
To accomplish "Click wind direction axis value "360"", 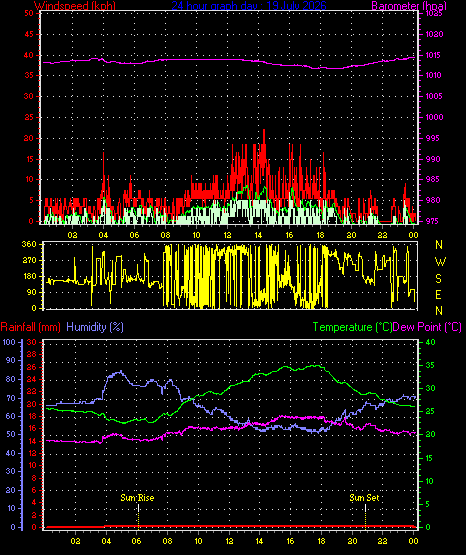I will tap(29, 244).
